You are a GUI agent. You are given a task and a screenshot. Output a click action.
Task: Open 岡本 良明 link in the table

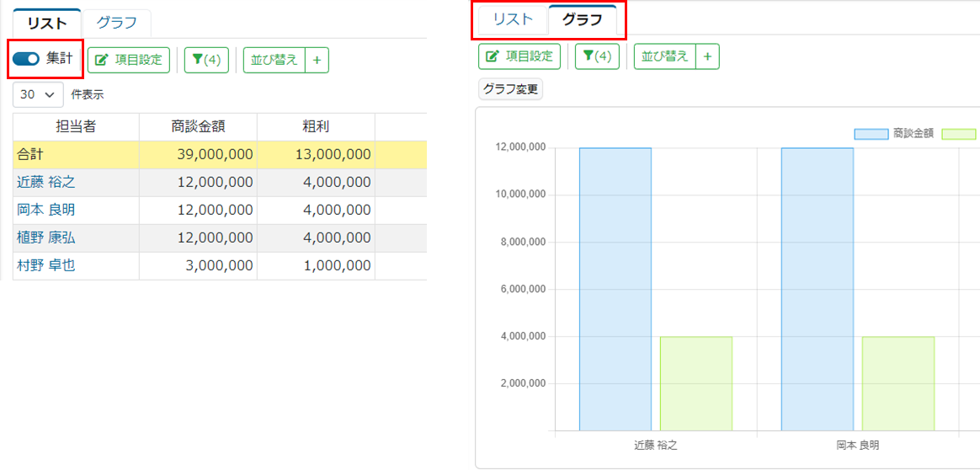pos(46,210)
